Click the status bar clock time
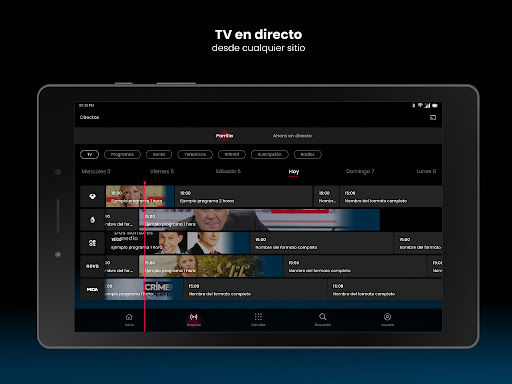512x384 pixels. tap(86, 105)
